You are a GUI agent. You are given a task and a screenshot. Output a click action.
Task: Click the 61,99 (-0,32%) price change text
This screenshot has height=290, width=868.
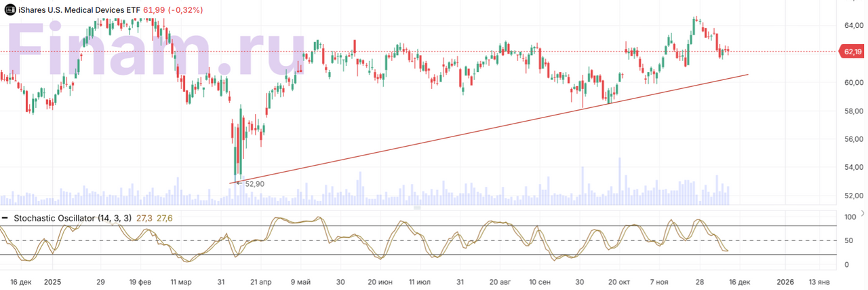coord(172,10)
